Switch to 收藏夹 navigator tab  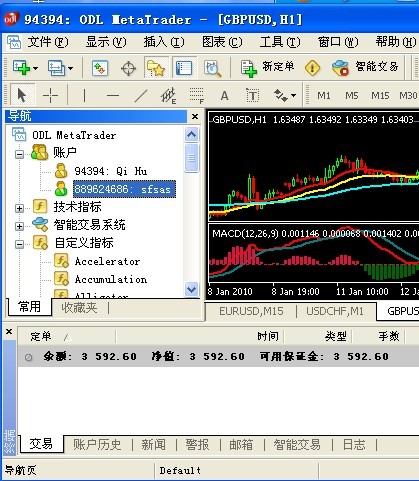pyautogui.click(x=79, y=307)
